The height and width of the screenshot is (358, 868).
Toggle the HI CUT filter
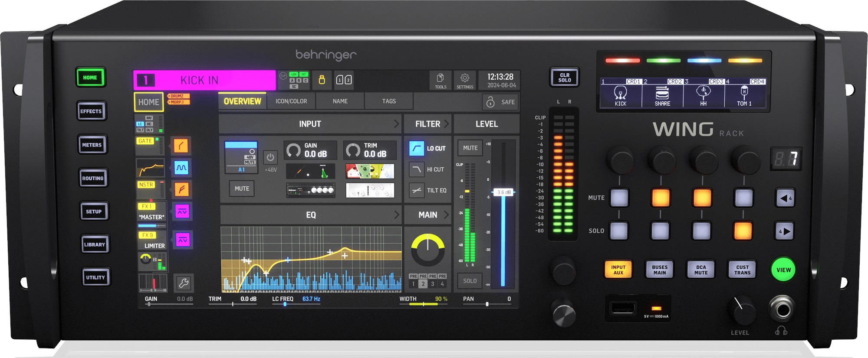click(417, 169)
